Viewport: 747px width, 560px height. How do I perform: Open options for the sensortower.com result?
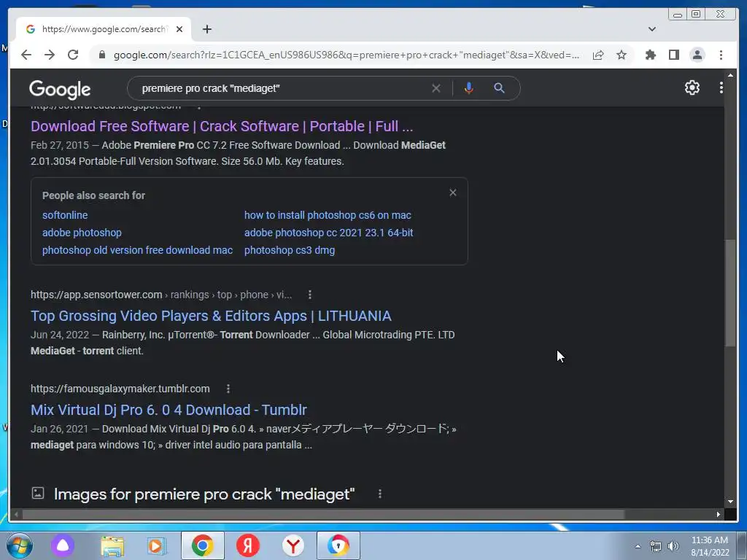[309, 295]
